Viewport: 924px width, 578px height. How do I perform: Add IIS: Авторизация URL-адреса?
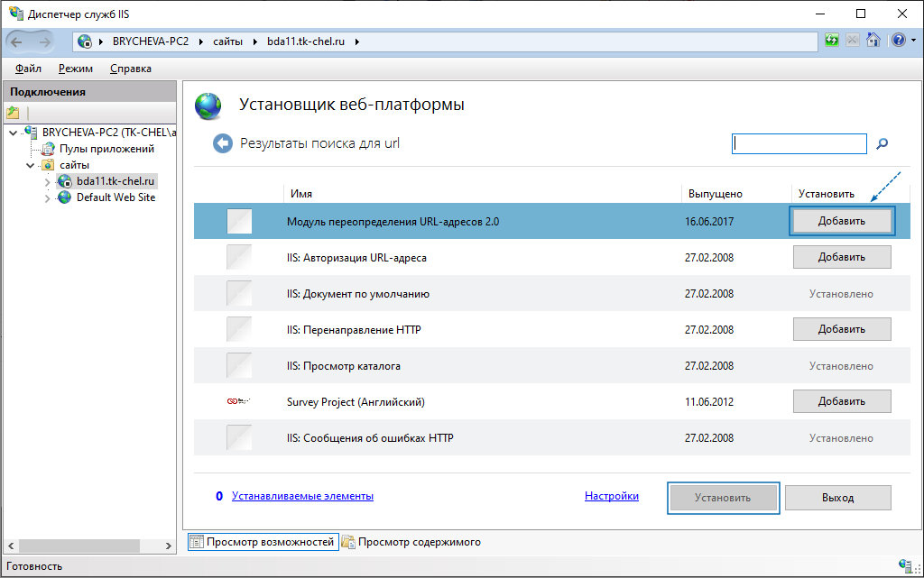[842, 257]
